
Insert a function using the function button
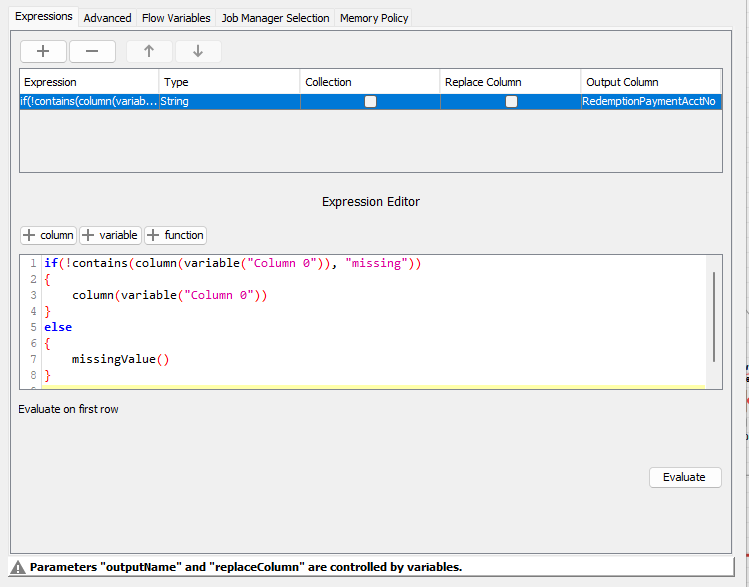175,235
